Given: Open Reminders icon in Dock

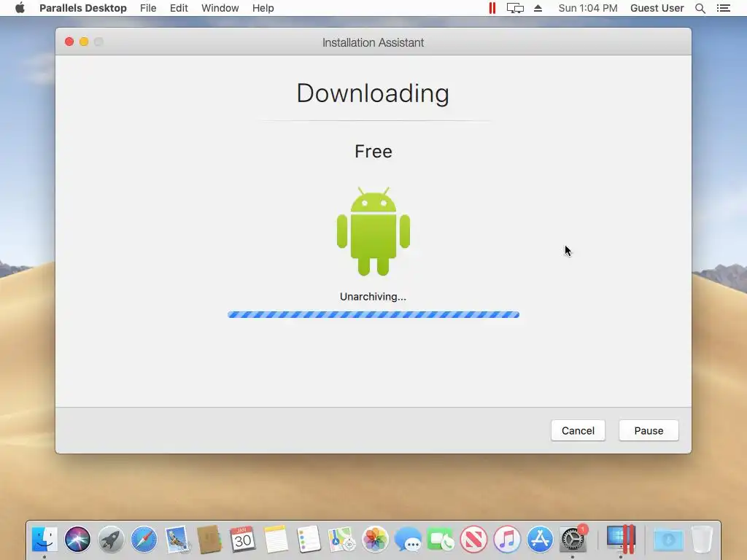Looking at the screenshot, I should (309, 539).
